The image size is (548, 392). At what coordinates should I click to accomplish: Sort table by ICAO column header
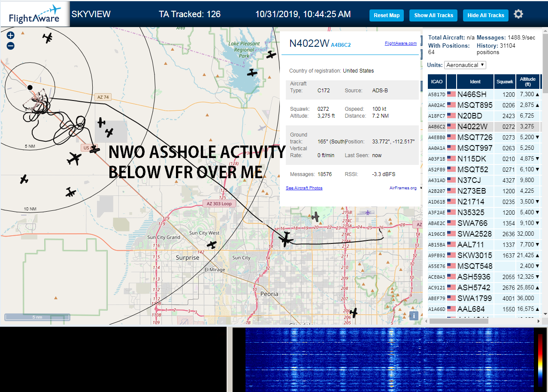(x=436, y=81)
